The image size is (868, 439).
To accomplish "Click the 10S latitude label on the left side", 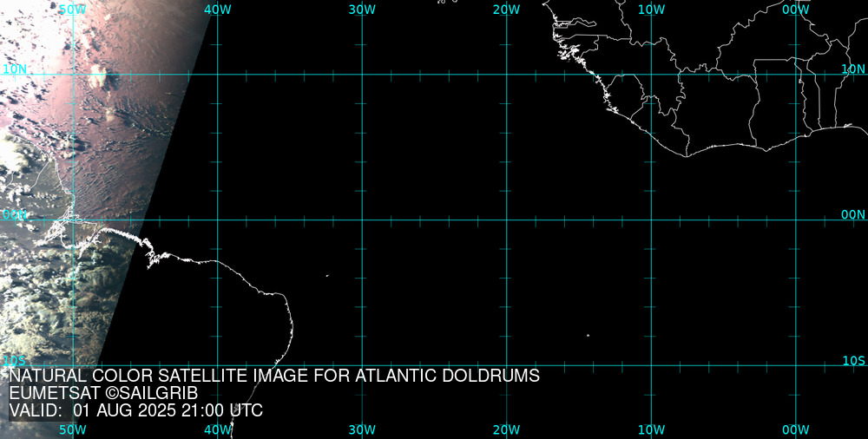I will click(14, 361).
